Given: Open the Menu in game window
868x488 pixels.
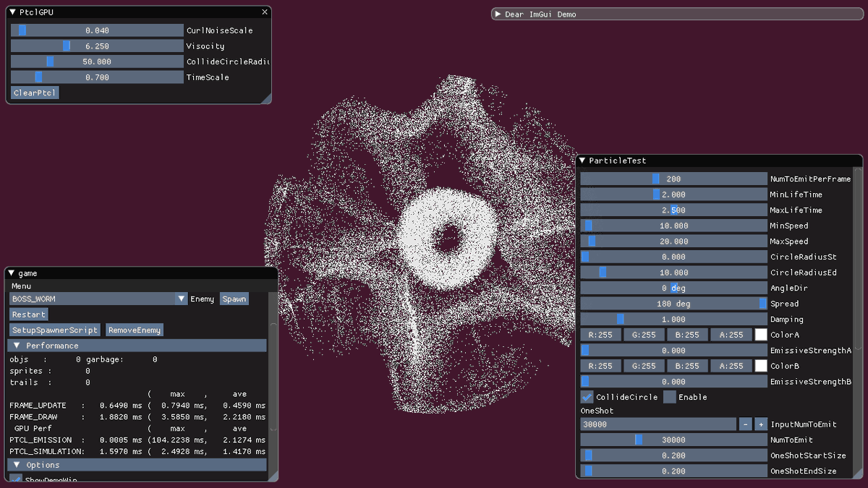Looking at the screenshot, I should (x=21, y=286).
